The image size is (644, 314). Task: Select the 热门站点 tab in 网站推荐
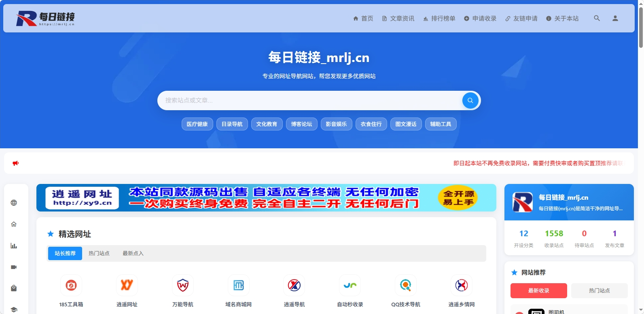pyautogui.click(x=600, y=291)
